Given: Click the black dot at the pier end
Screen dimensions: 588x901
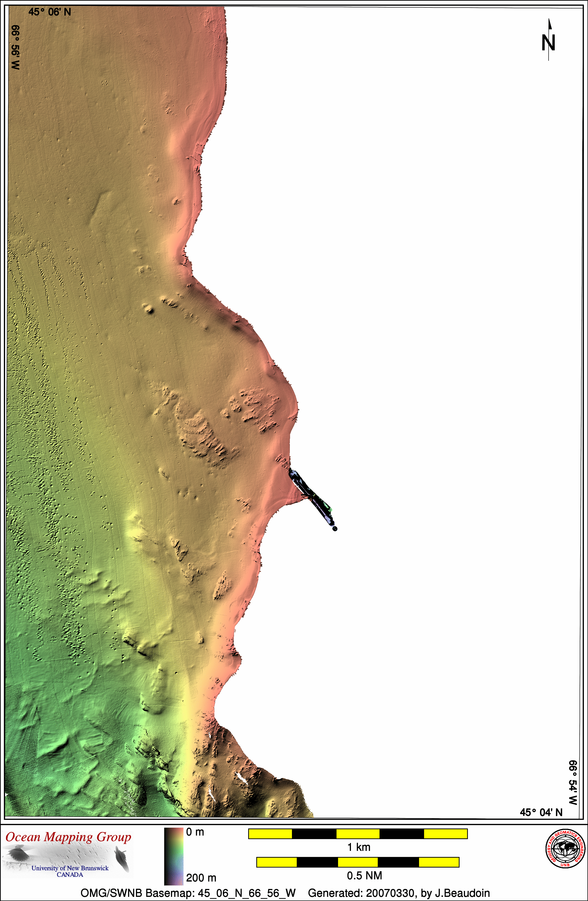Looking at the screenshot, I should (x=335, y=529).
